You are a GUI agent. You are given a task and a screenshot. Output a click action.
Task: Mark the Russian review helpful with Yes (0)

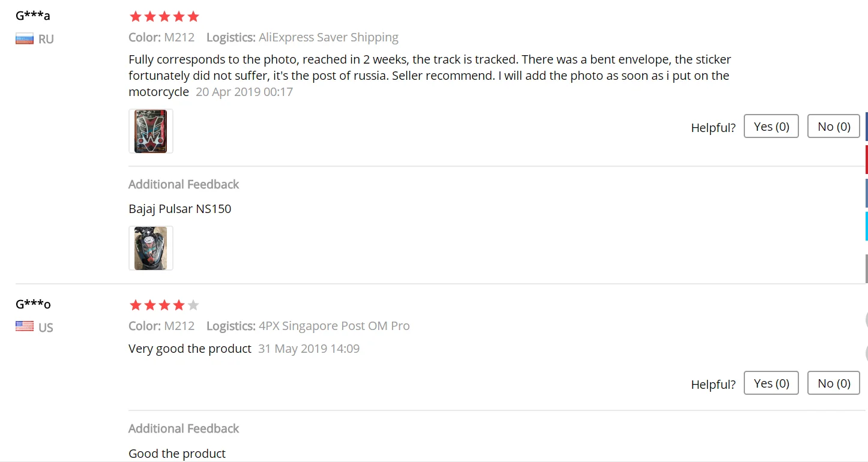[x=771, y=127]
